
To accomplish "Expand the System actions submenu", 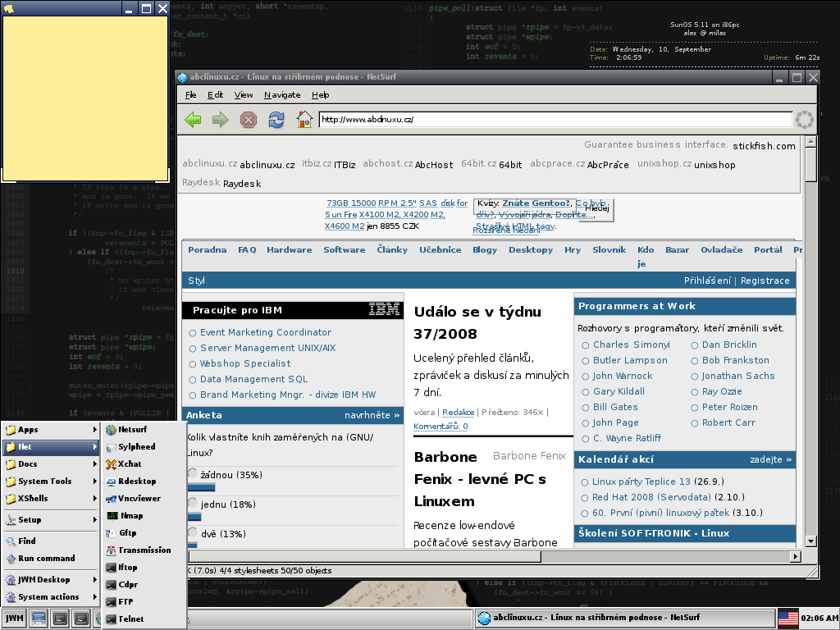I will point(51,597).
